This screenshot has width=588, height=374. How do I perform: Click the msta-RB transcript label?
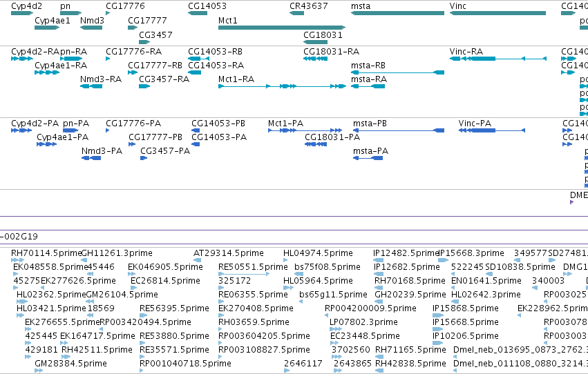[368, 65]
